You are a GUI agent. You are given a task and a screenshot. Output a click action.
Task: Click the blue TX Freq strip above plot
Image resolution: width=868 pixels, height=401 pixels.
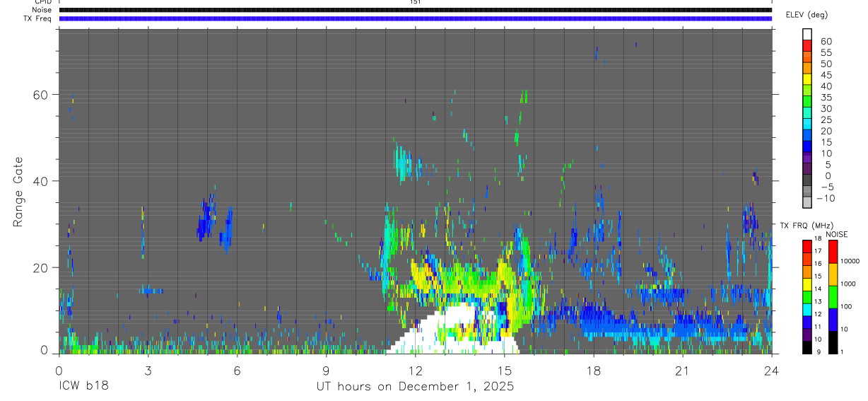click(x=415, y=18)
